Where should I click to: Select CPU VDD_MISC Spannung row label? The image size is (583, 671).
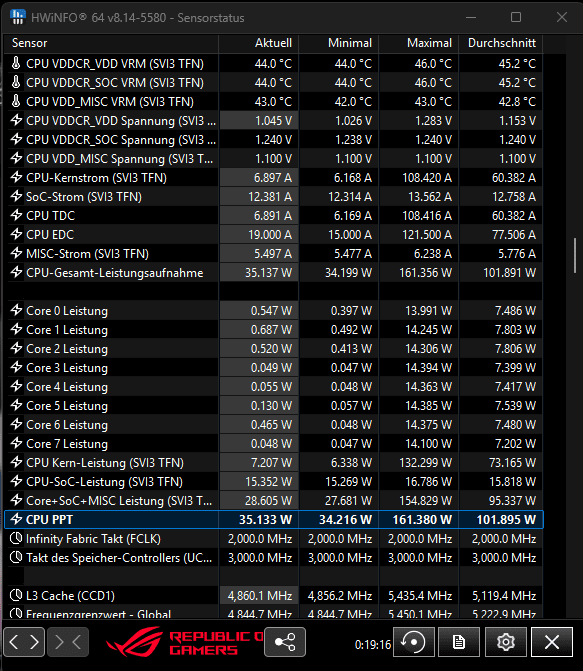pos(119,159)
